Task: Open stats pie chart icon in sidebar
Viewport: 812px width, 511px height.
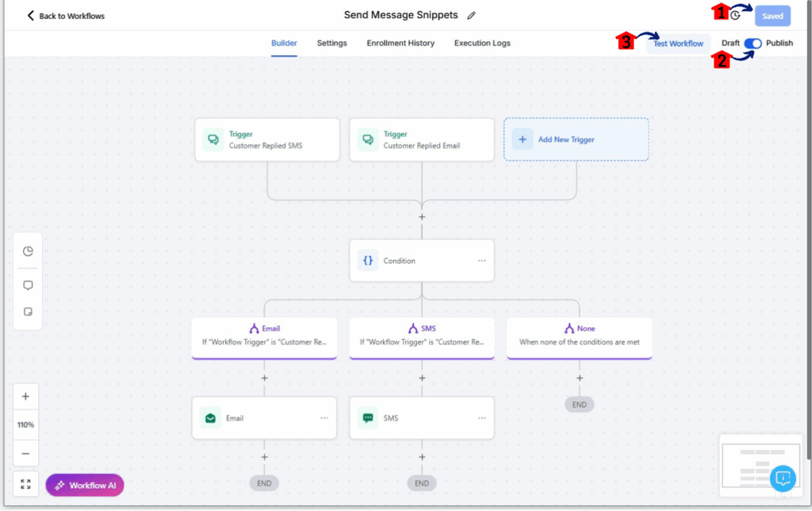Action: [x=28, y=251]
